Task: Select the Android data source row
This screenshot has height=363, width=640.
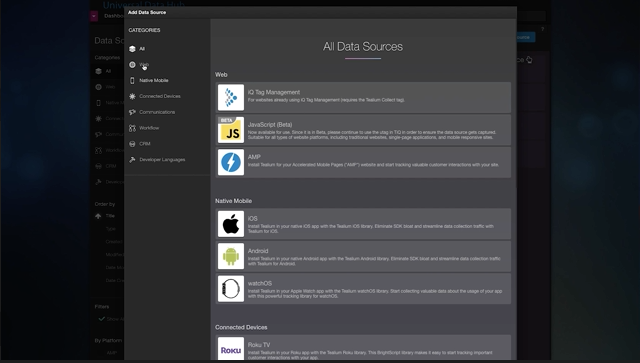Action: coord(363,256)
